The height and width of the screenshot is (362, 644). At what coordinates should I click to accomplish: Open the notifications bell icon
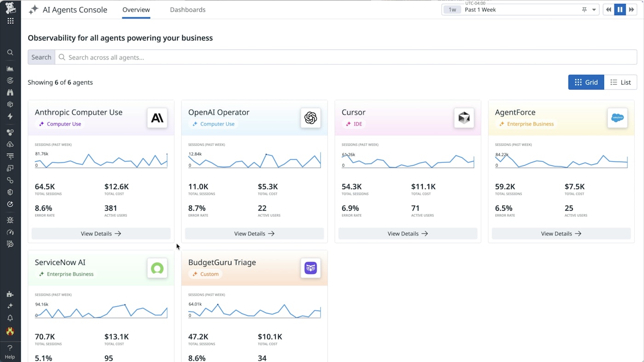click(x=10, y=318)
